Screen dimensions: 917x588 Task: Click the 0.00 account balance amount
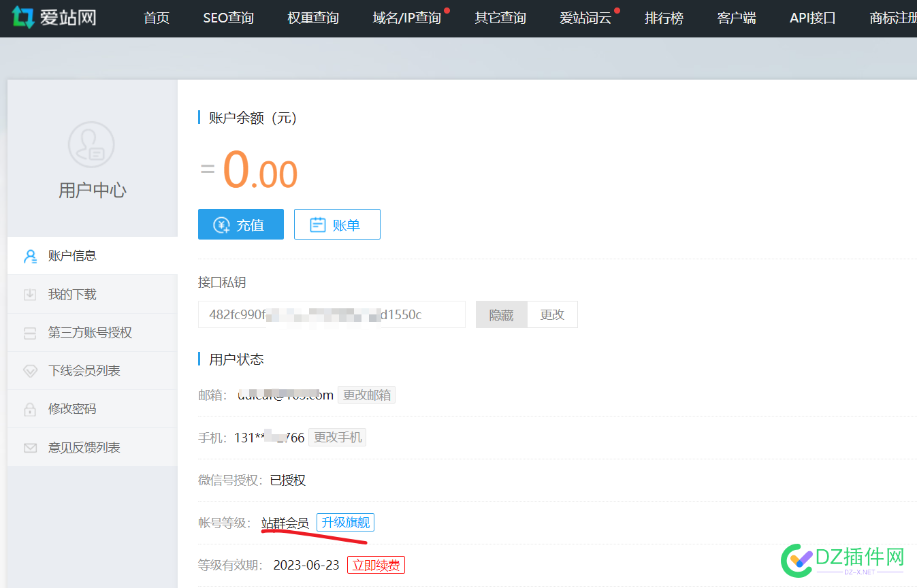point(260,170)
